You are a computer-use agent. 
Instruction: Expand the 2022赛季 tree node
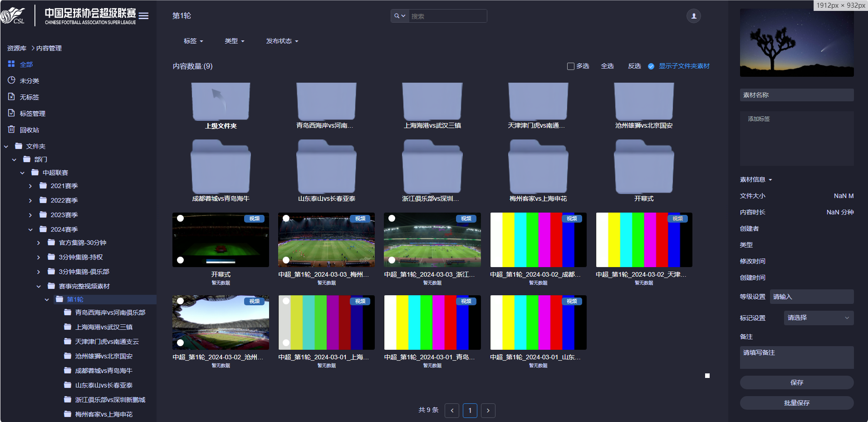point(30,200)
